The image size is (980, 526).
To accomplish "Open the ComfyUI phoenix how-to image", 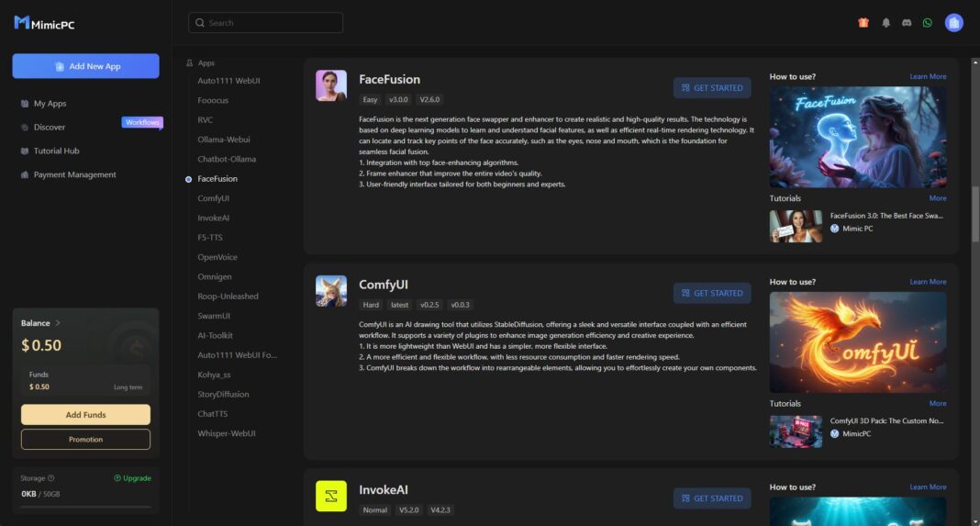I will click(x=857, y=342).
